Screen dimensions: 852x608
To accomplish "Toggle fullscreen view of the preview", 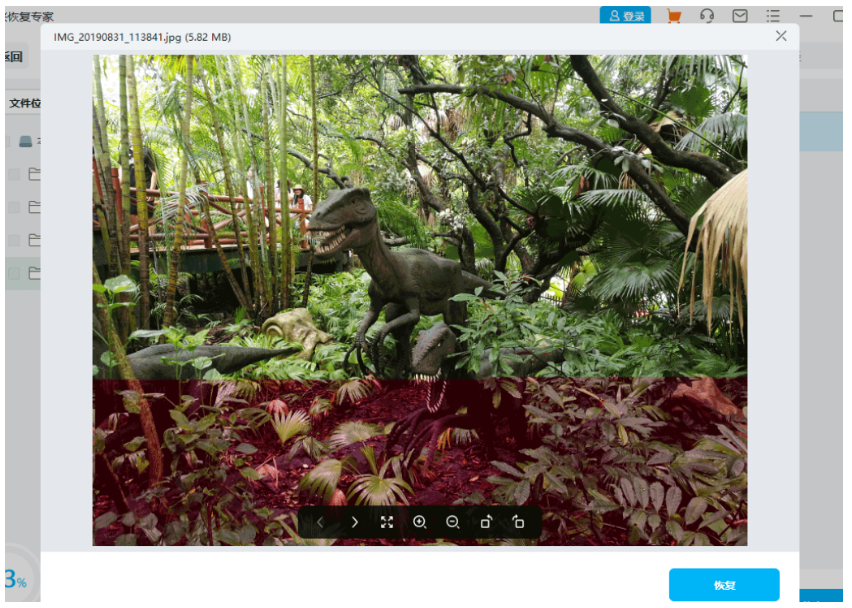I will pyautogui.click(x=387, y=522).
